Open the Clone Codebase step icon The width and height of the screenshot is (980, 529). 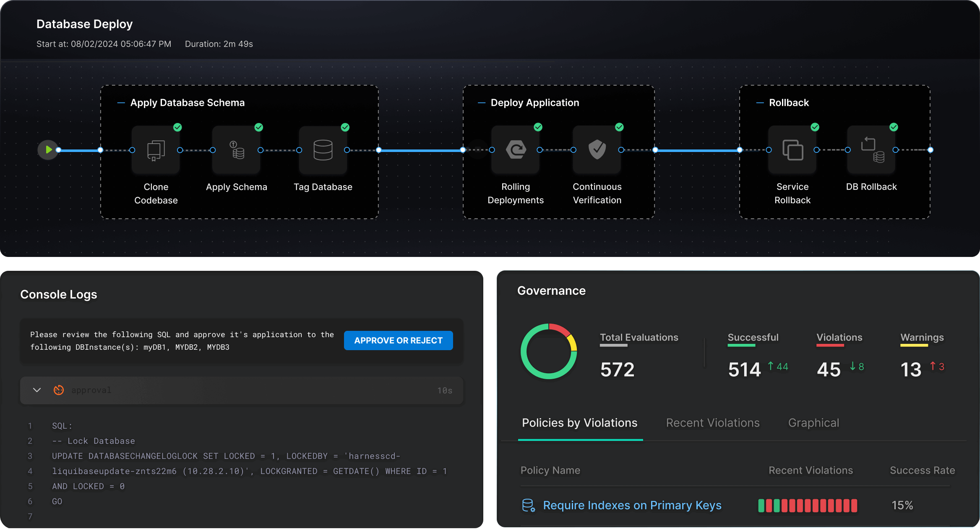tap(156, 150)
